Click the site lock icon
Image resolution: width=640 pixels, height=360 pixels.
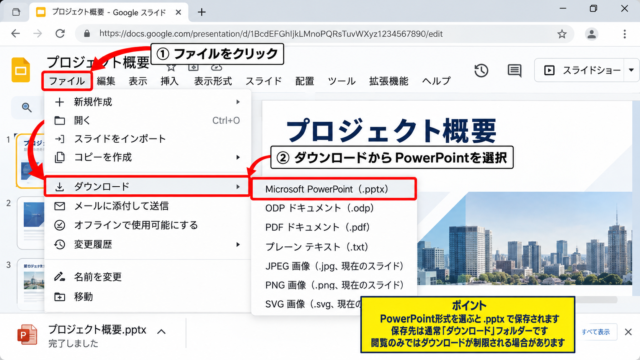pos(87,33)
